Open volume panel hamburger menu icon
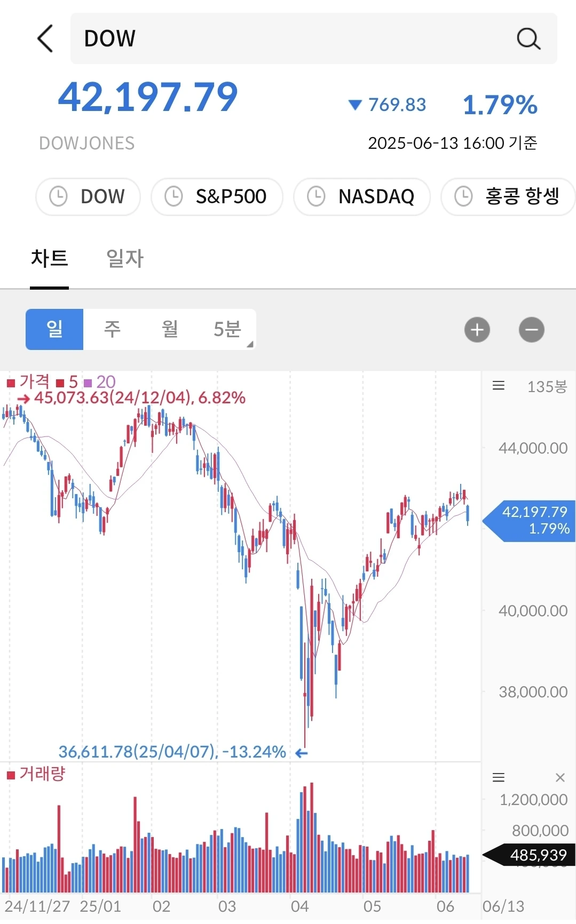576x924 pixels. tap(499, 777)
